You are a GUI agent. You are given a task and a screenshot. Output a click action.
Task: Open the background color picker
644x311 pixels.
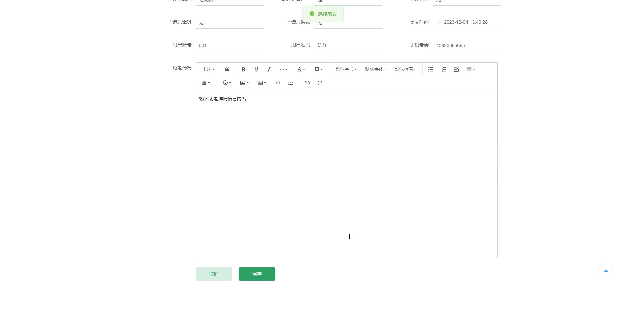point(319,69)
